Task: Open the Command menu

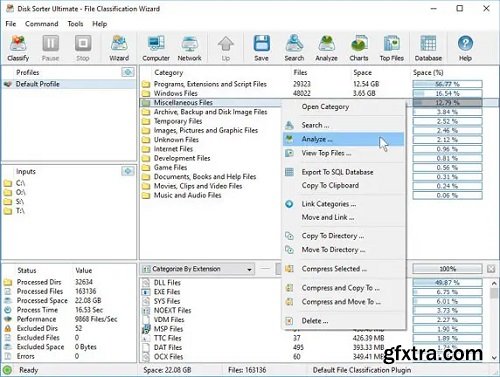Action: [41, 24]
